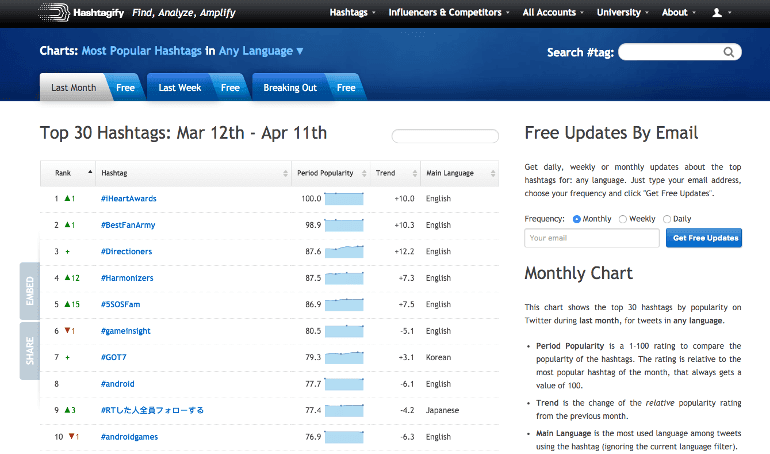This screenshot has width=770, height=454.
Task: Sort the table by Rank column
Action: tap(68, 173)
